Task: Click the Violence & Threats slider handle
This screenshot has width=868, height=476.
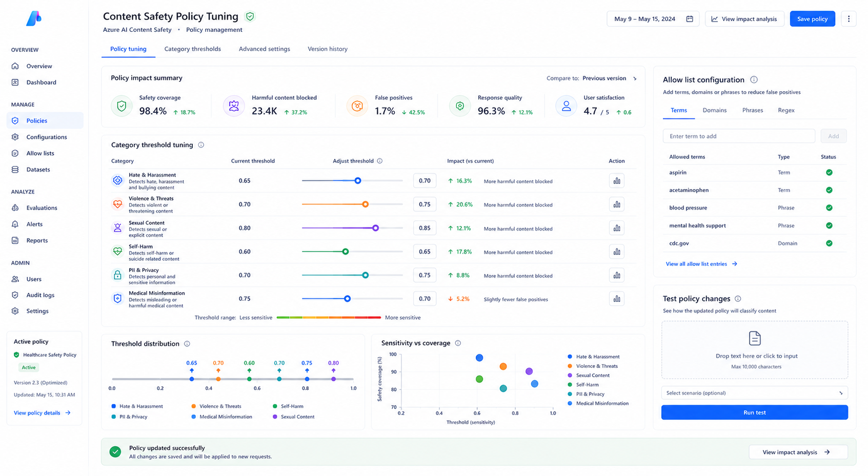Action: point(365,204)
